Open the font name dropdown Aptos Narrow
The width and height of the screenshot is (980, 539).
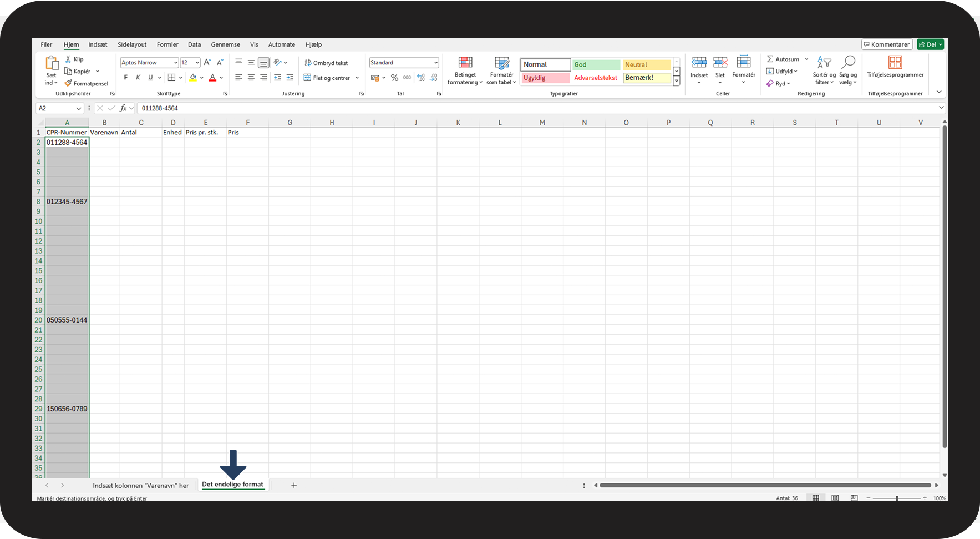[x=176, y=63]
